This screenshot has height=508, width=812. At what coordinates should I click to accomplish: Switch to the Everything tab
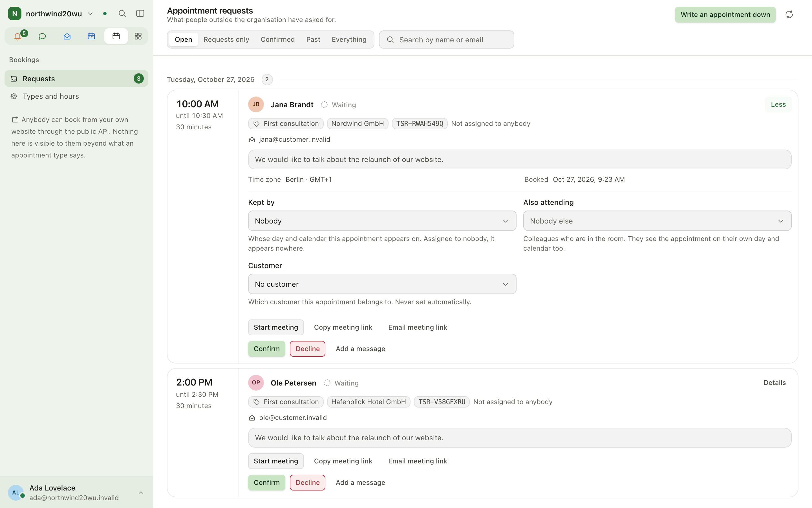click(349, 40)
